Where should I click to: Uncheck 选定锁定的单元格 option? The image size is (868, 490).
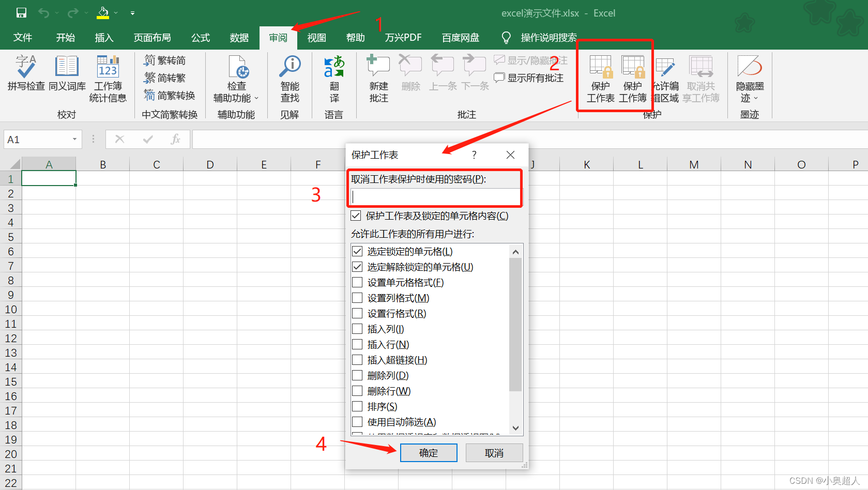[x=357, y=252]
